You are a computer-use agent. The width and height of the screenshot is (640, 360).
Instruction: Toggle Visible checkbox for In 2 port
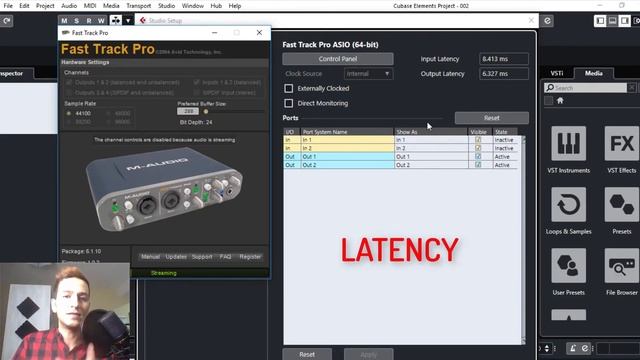pyautogui.click(x=478, y=148)
